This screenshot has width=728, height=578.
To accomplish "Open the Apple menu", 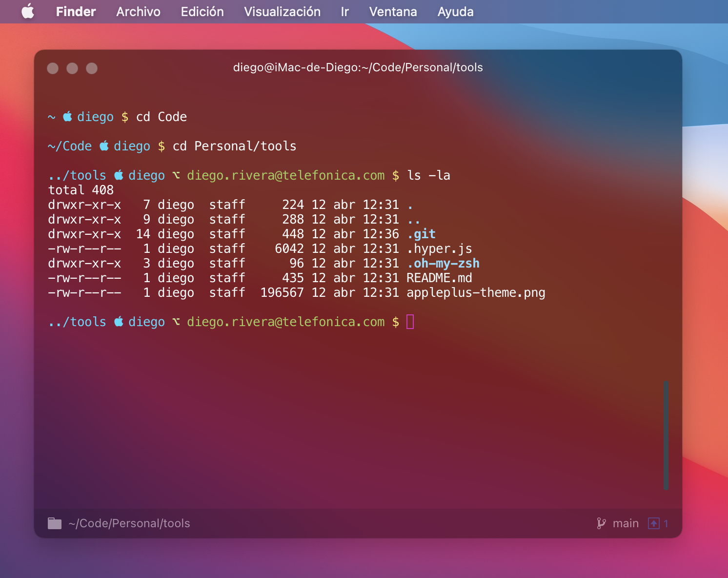I will (28, 11).
